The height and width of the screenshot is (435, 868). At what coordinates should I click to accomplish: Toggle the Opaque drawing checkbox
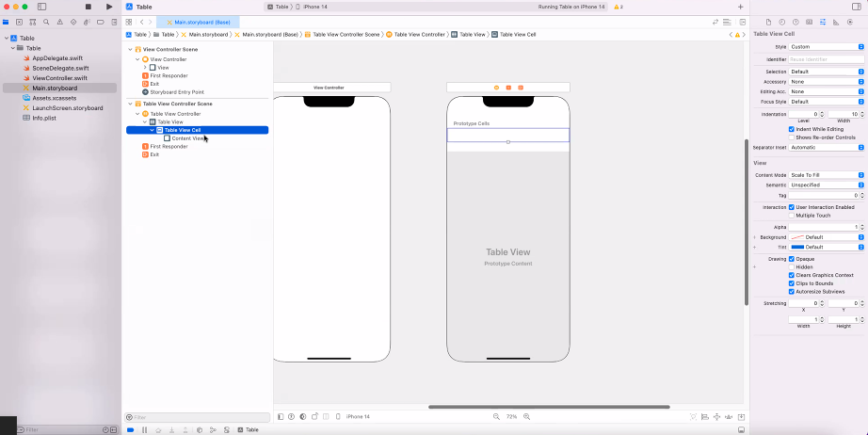click(792, 259)
